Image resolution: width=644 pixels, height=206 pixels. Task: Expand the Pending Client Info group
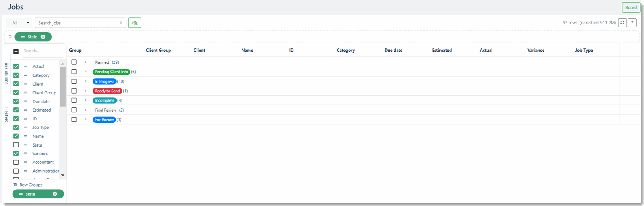(85, 72)
